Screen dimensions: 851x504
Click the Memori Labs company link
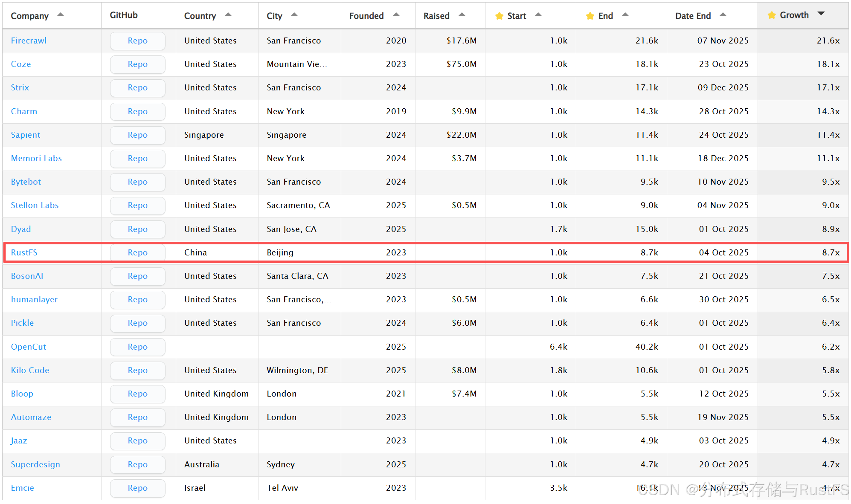pos(36,158)
